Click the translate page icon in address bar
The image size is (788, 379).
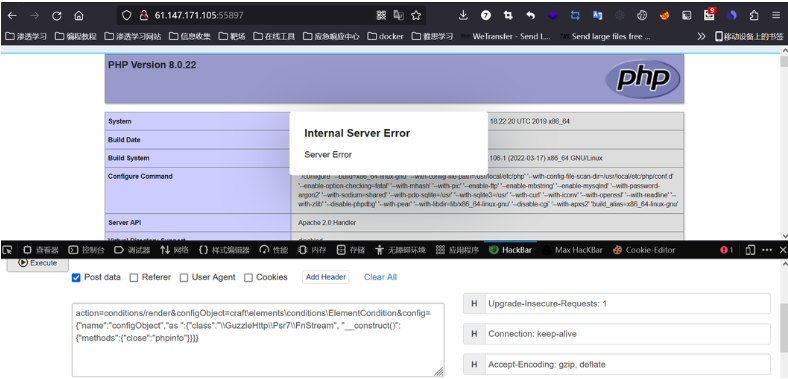(399, 16)
